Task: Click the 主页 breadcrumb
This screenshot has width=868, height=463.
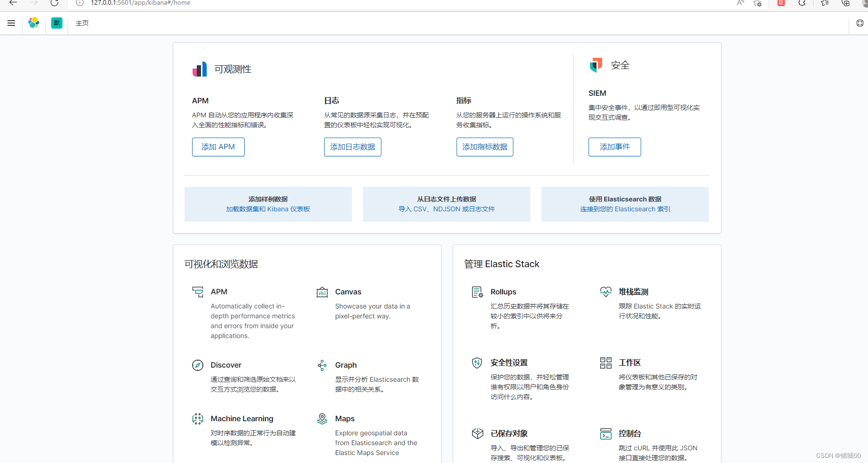Action: (82, 23)
